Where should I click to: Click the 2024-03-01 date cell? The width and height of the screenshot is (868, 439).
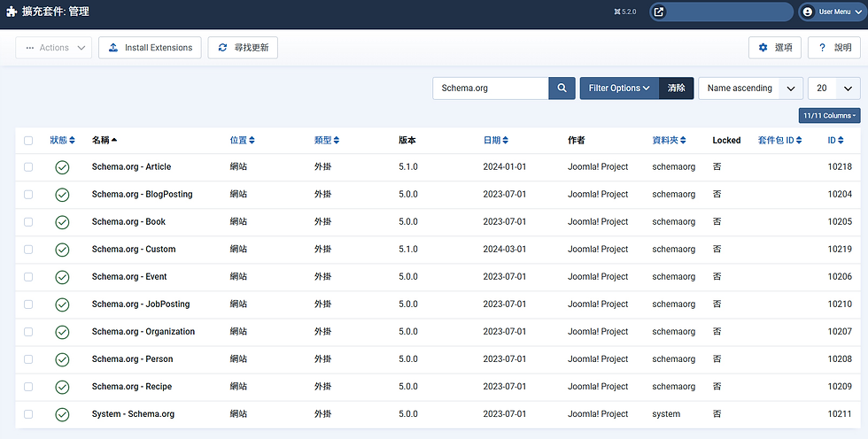tap(505, 250)
